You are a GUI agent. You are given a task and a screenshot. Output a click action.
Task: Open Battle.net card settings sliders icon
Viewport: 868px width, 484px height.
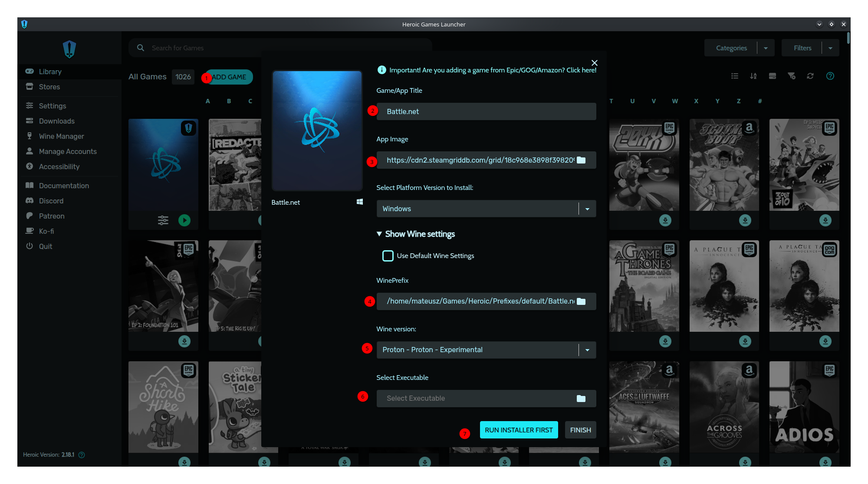(163, 220)
